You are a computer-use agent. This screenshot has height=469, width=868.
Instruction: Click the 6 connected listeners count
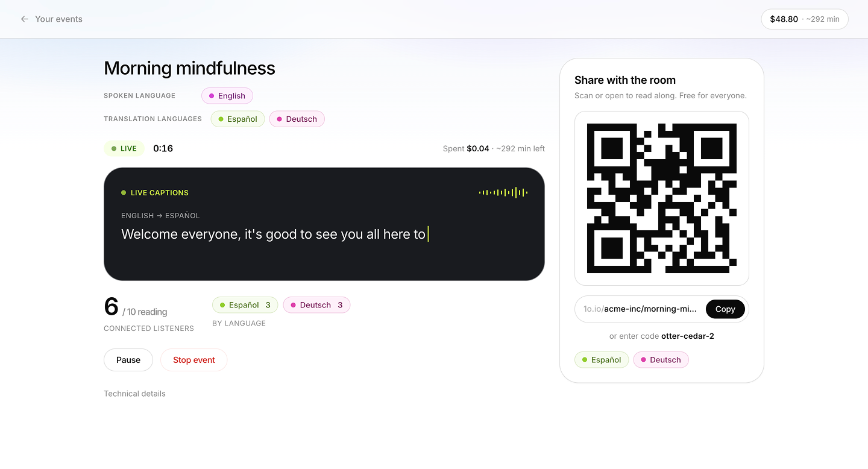click(x=112, y=307)
